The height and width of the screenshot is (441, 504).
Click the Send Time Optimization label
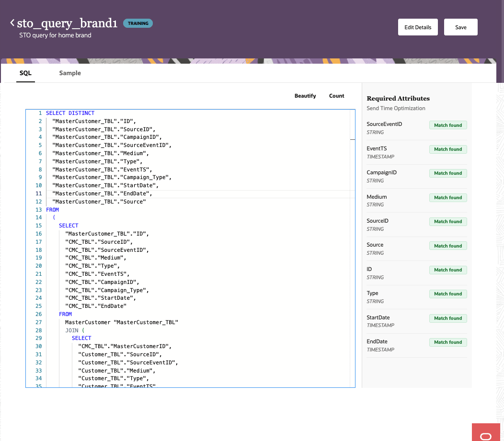[x=396, y=108]
